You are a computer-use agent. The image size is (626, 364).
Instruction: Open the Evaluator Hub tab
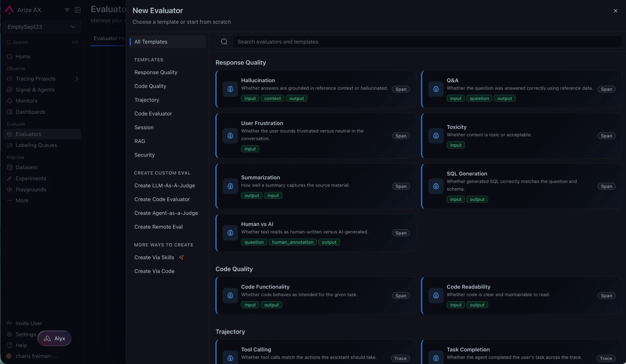point(109,38)
